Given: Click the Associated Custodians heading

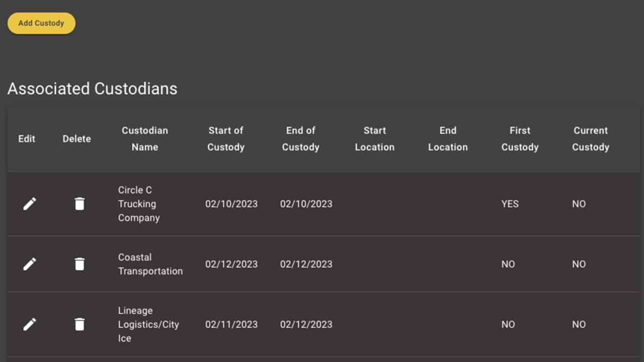Looking at the screenshot, I should click(93, 88).
